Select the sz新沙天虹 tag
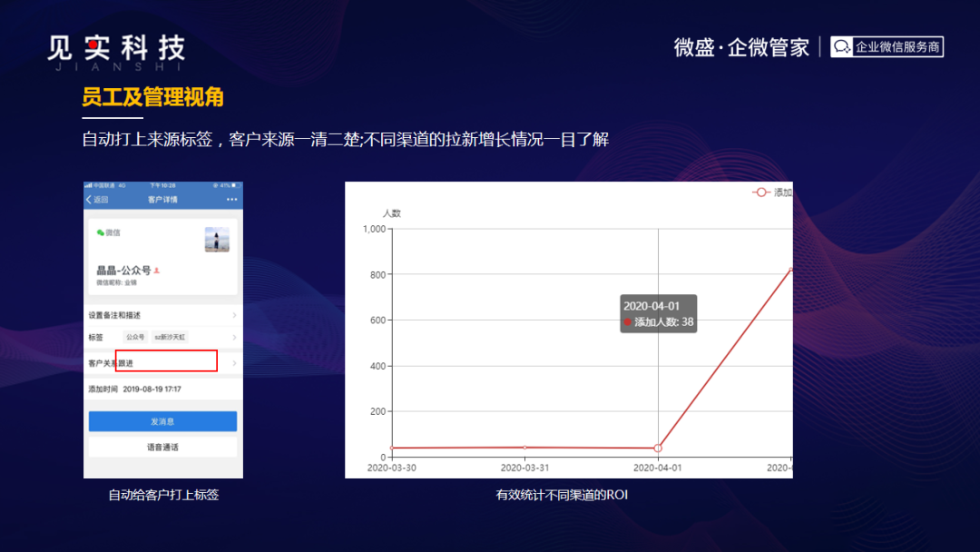The height and width of the screenshot is (552, 980). (169, 337)
